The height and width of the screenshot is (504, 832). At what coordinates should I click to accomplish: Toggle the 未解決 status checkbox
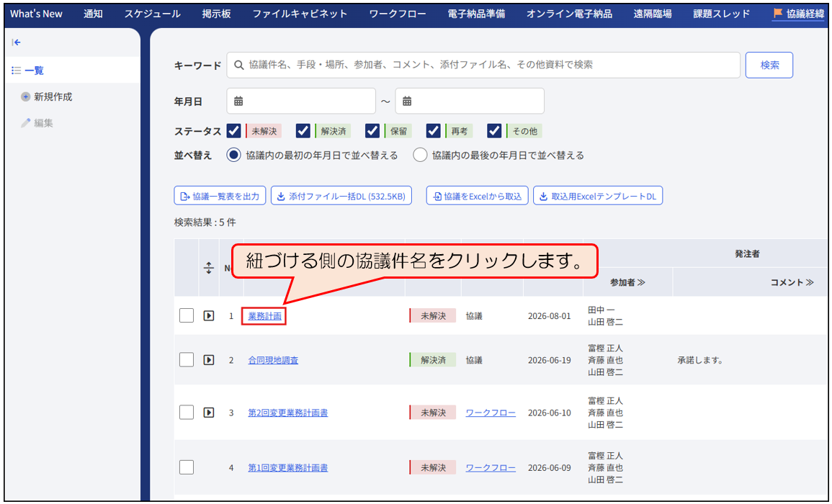pyautogui.click(x=233, y=130)
